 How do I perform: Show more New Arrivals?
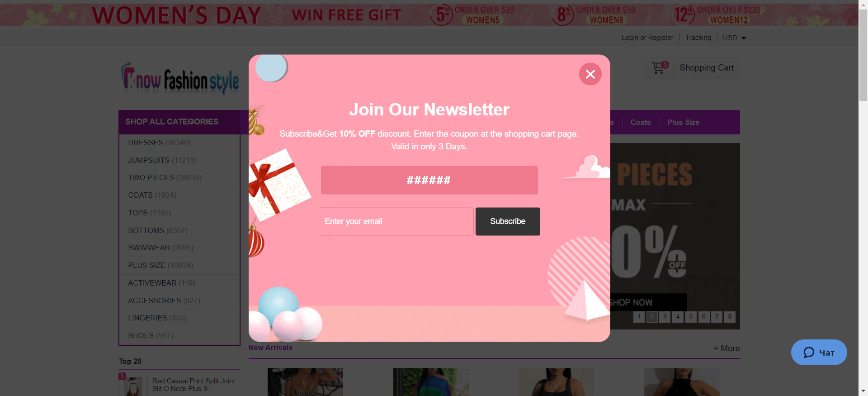(x=726, y=348)
